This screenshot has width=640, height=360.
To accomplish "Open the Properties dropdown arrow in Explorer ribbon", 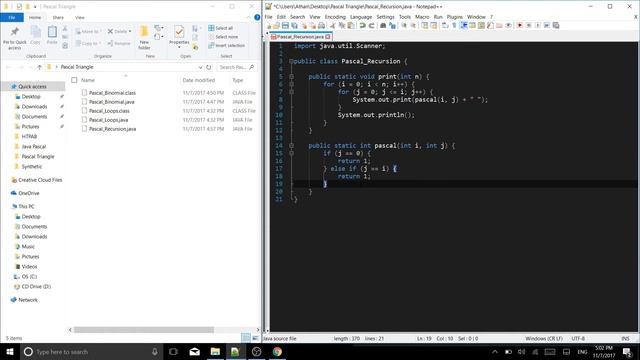I will point(179,47).
